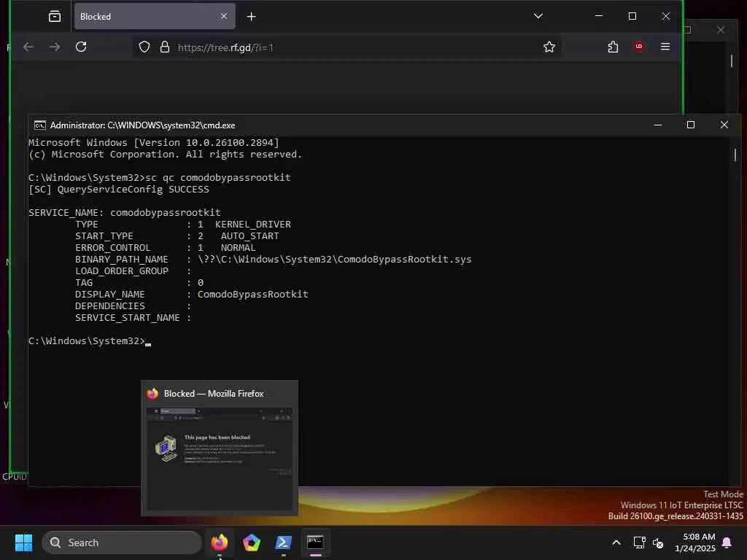Open the list all tabs dropdown
Screen dimensions: 747x560
click(538, 16)
